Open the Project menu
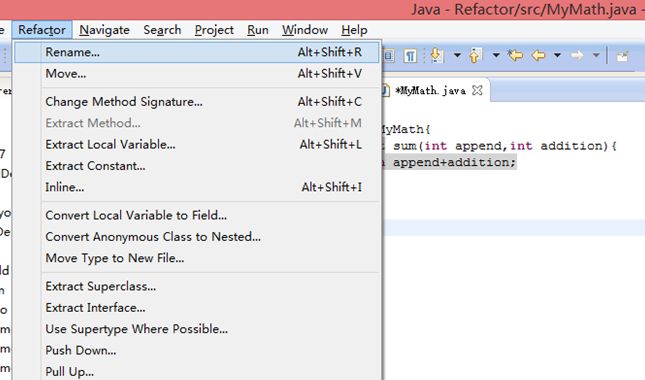The image size is (645, 380). tap(214, 30)
